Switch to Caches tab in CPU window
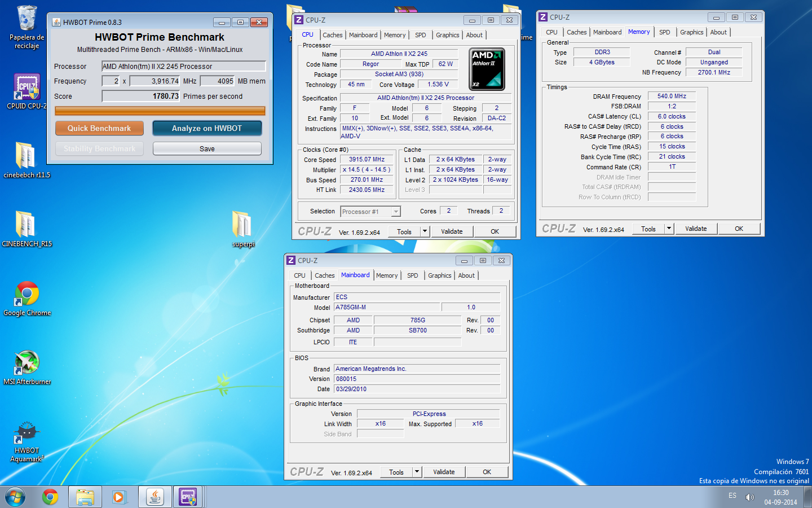The image size is (812, 508). [333, 35]
